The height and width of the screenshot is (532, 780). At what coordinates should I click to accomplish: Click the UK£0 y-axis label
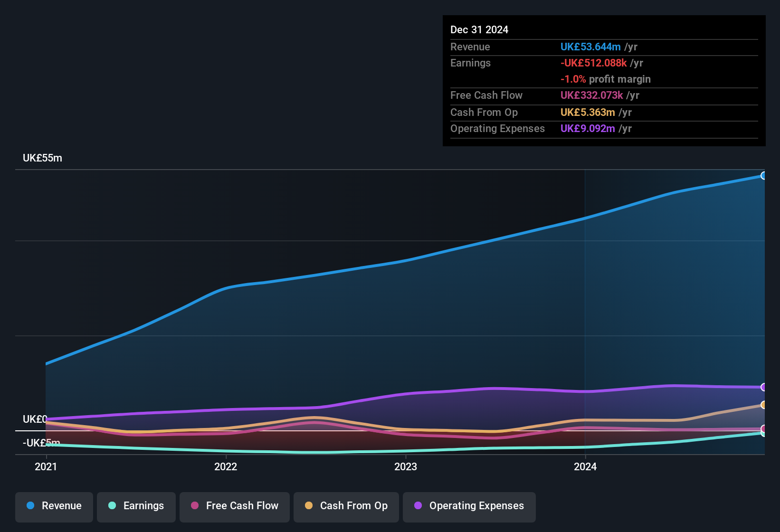[35, 419]
